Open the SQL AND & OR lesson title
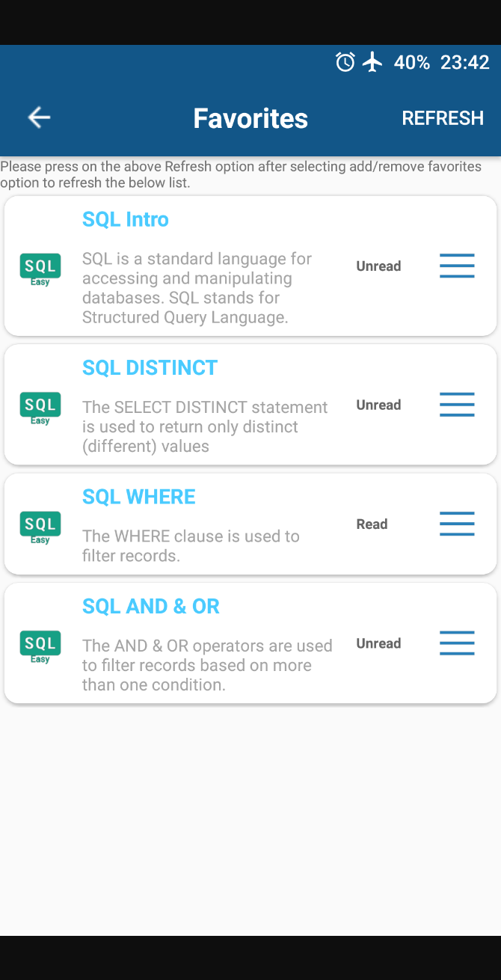This screenshot has width=501, height=980. [x=151, y=606]
